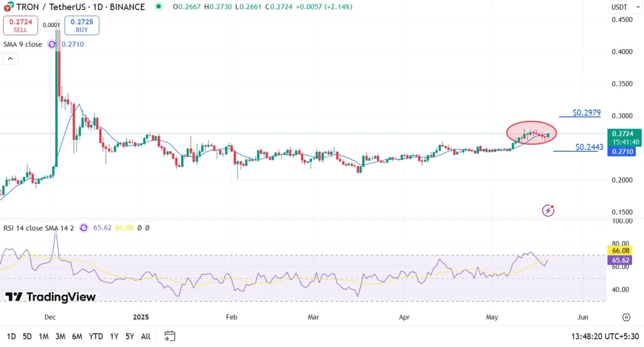Click the 13:48:20 UTC+5:30 timezone clock

coord(605,336)
